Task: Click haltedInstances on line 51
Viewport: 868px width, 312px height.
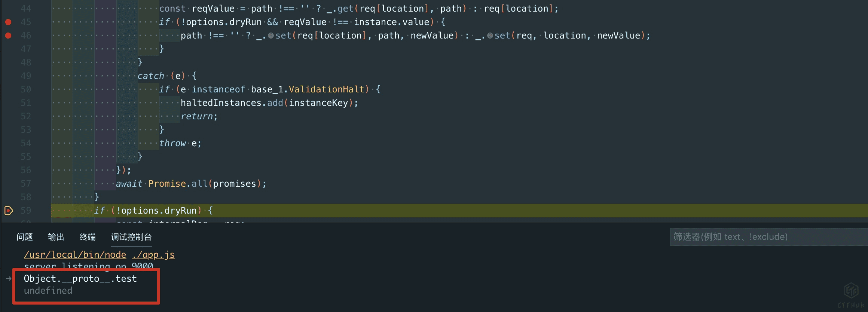Action: click(221, 103)
